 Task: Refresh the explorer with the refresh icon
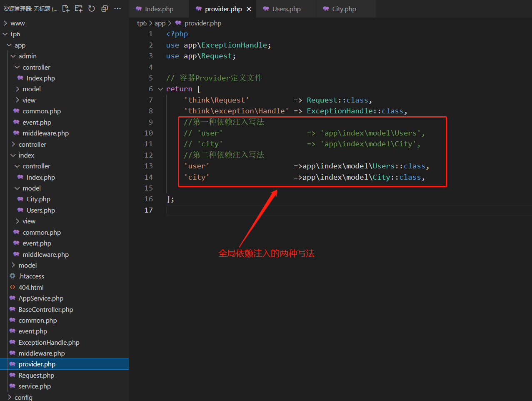91,9
